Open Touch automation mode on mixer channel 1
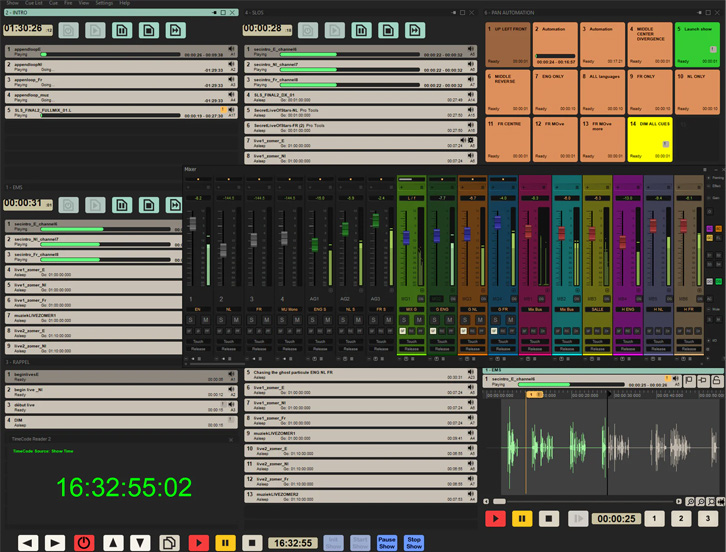This screenshot has width=726, height=552. click(197, 341)
